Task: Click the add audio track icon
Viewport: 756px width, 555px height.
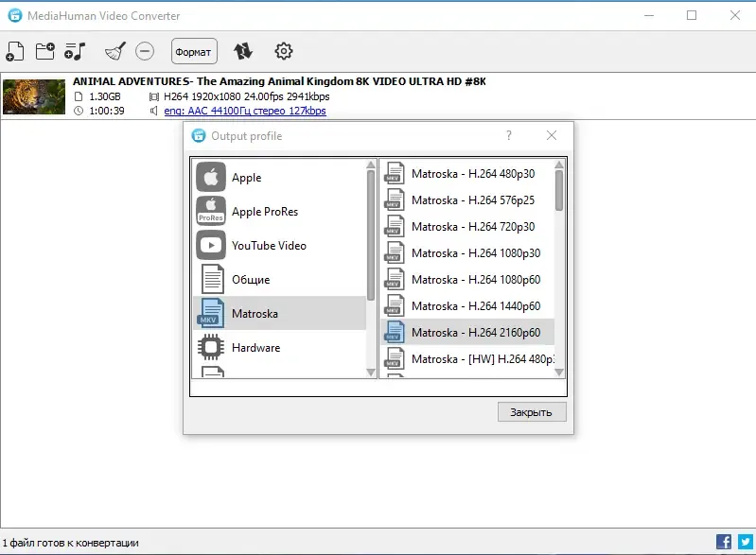Action: coord(75,51)
